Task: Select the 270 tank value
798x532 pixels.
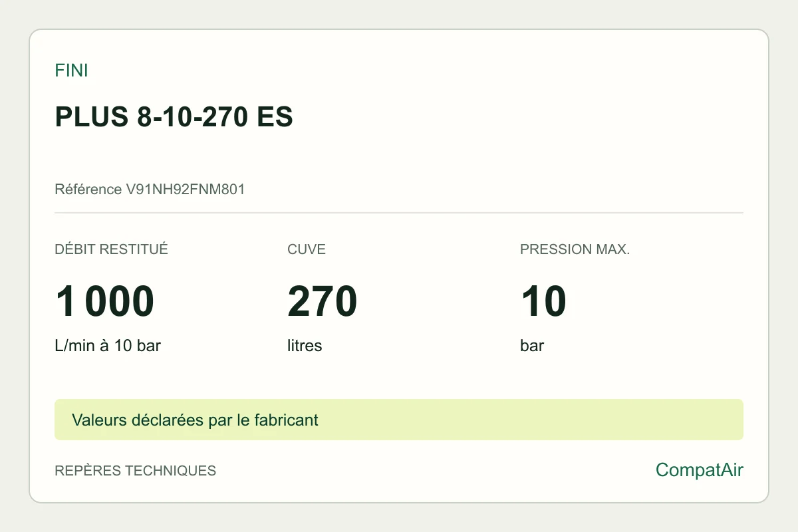Action: tap(323, 301)
